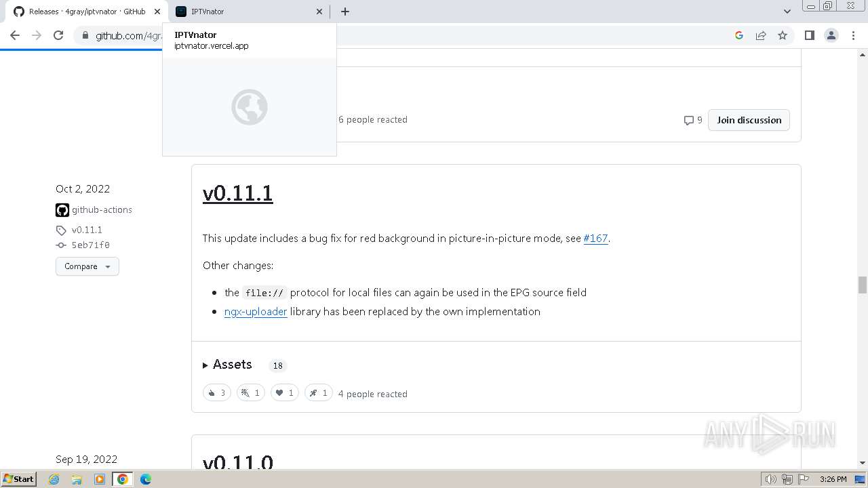Click the v0.11.1 tag link

click(87, 230)
